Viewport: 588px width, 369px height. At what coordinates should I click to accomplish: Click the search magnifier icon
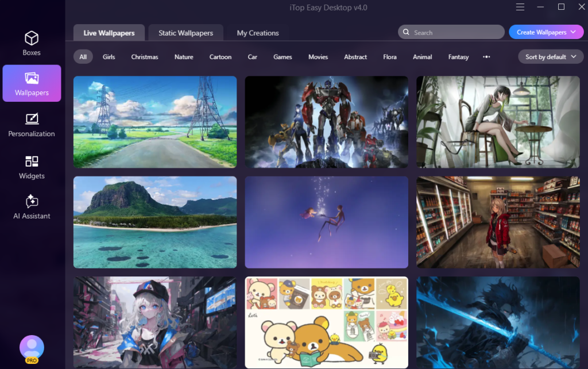click(x=407, y=33)
